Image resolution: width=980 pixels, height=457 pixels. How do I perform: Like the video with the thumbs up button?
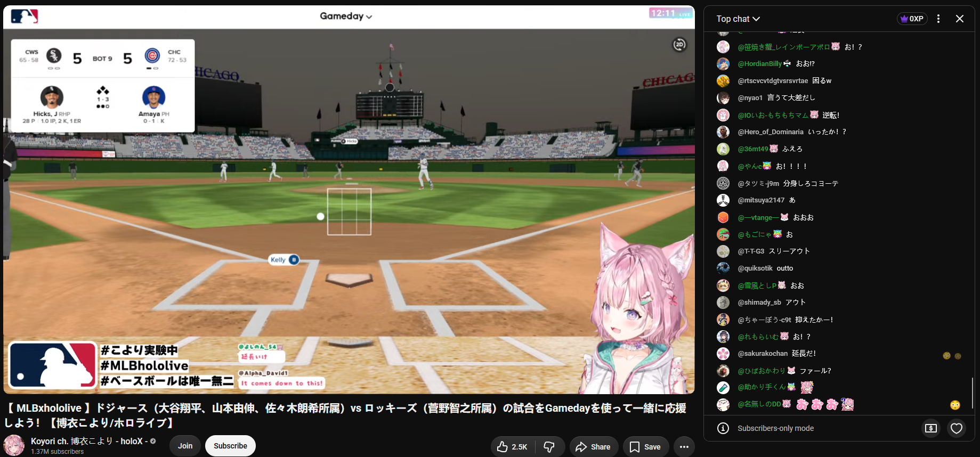tap(512, 447)
